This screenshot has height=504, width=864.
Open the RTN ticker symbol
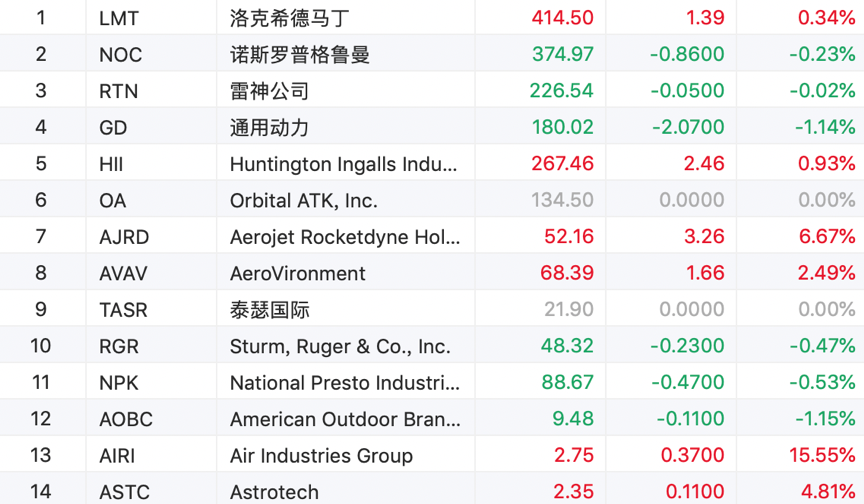point(119,91)
